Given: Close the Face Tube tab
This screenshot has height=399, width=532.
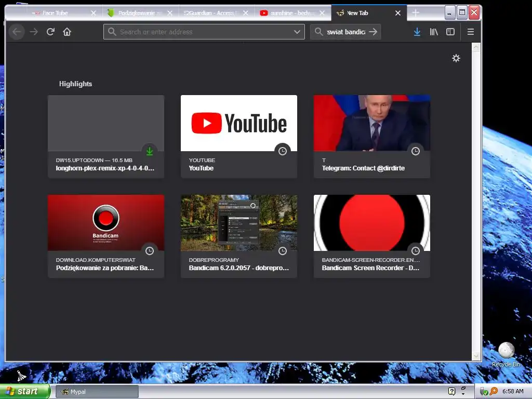Looking at the screenshot, I should tap(94, 13).
